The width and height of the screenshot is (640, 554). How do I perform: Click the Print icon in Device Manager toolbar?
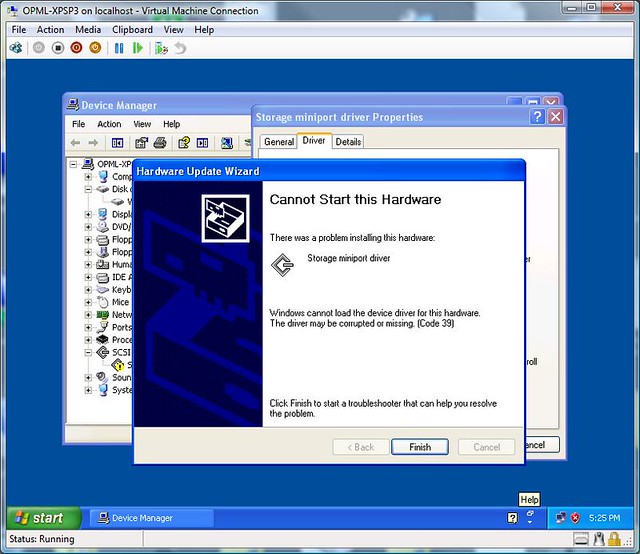[x=159, y=143]
